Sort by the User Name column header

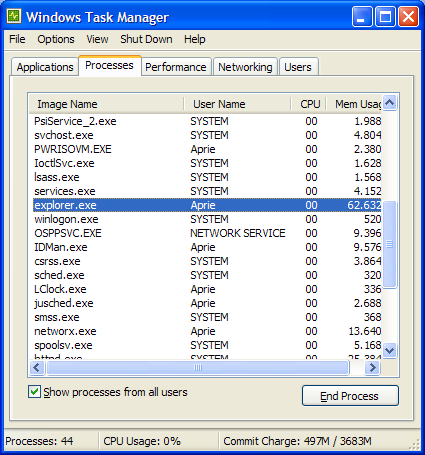point(237,104)
